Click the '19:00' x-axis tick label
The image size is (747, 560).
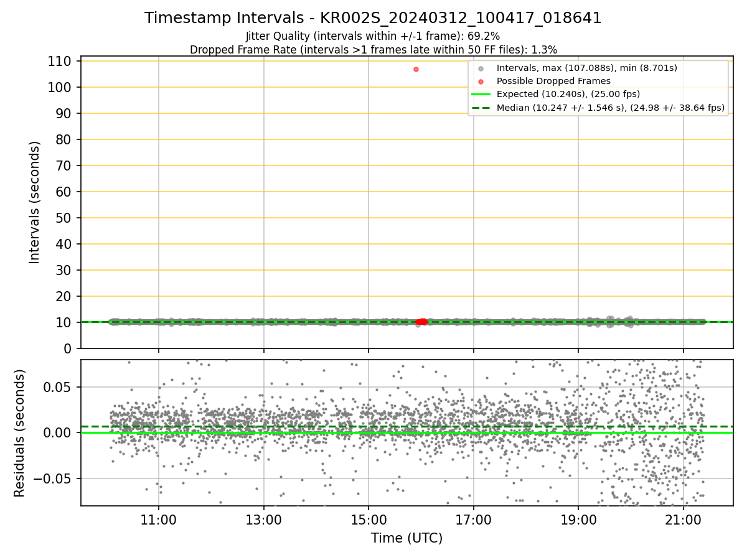point(578,520)
